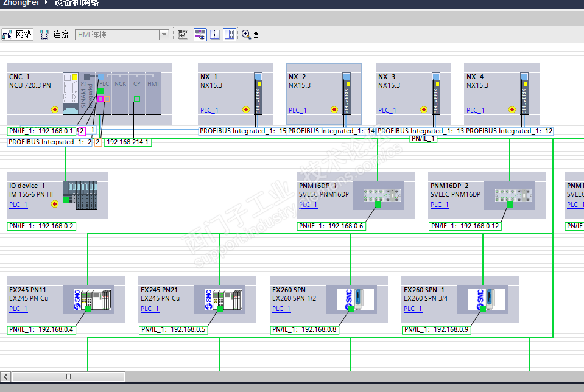Select the NCK slot in CNC_1
The image size is (584, 392).
coord(120,94)
